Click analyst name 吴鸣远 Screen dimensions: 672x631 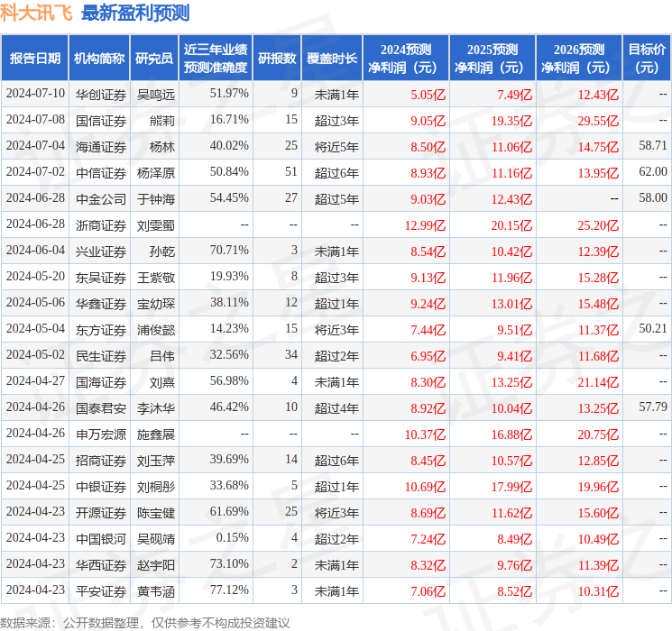coord(156,95)
